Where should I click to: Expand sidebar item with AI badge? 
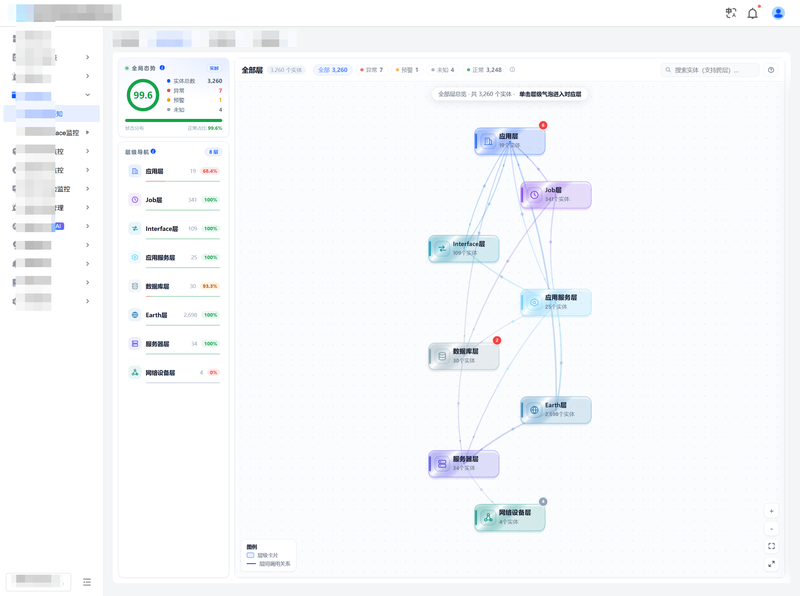point(88,226)
